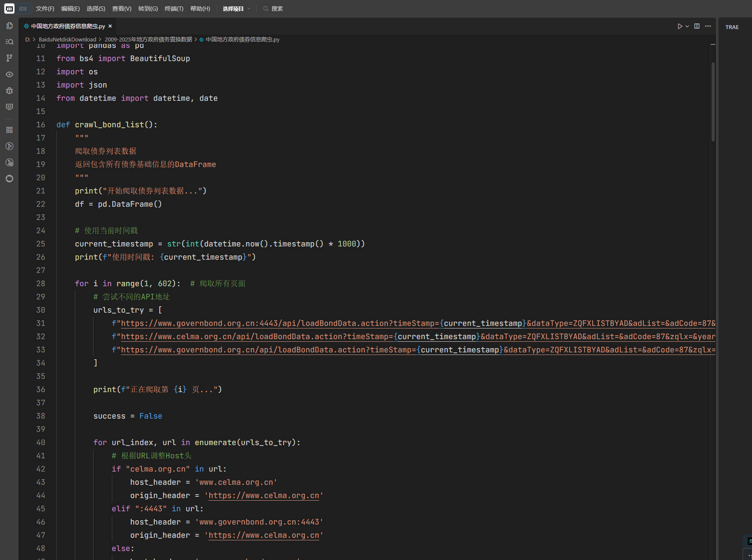This screenshot has width=752, height=560.
Task: Expand the BaiduNetdiskDownload breadcrumb folder
Action: 67,39
